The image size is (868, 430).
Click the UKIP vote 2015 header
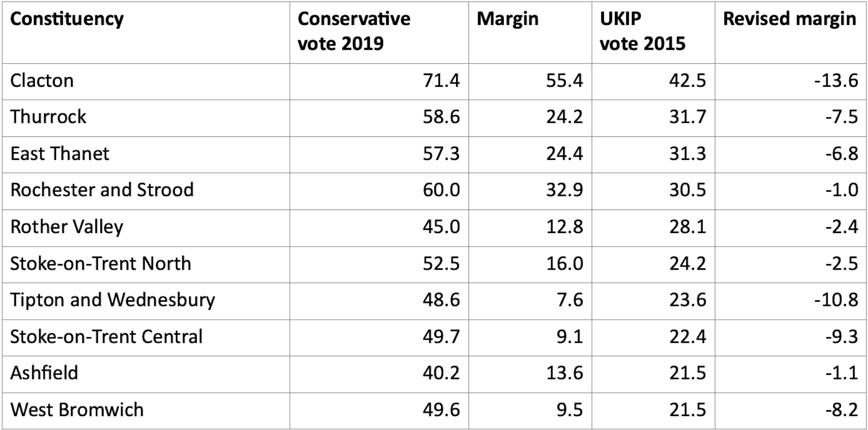(642, 31)
